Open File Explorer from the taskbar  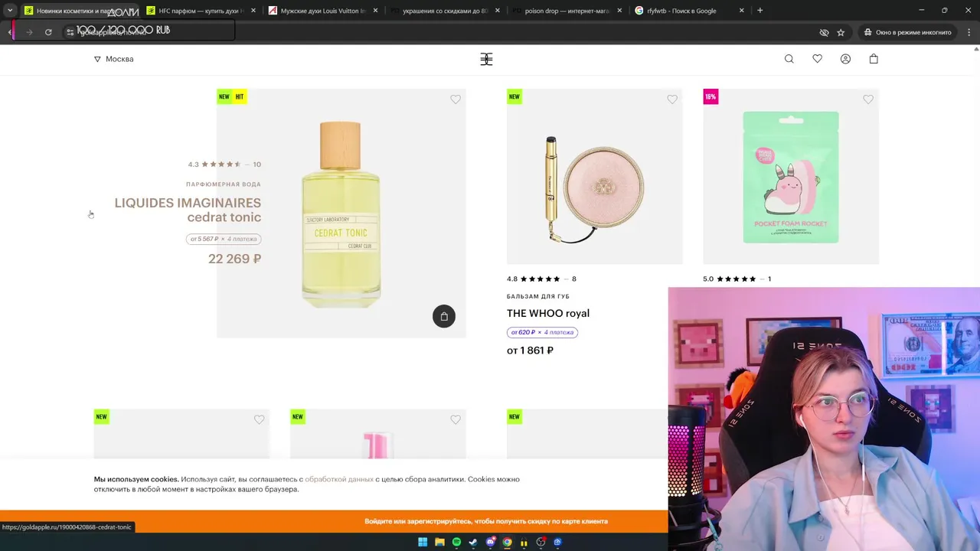tap(439, 542)
